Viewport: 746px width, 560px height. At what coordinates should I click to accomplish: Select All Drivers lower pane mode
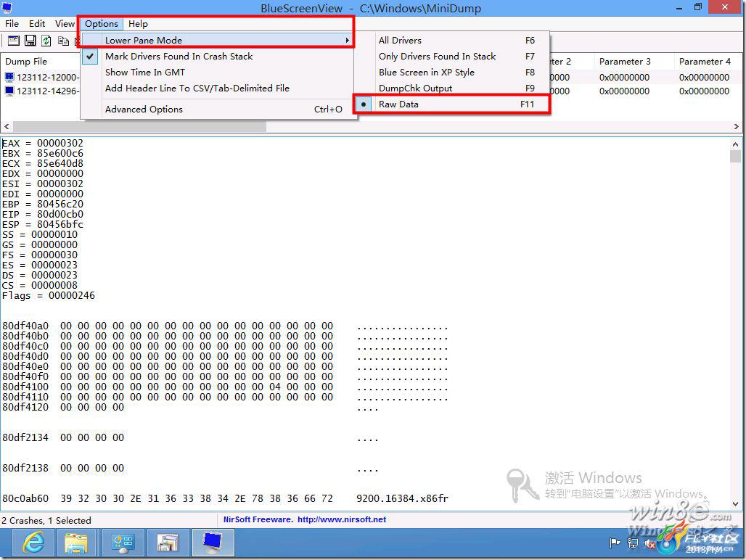452,41
